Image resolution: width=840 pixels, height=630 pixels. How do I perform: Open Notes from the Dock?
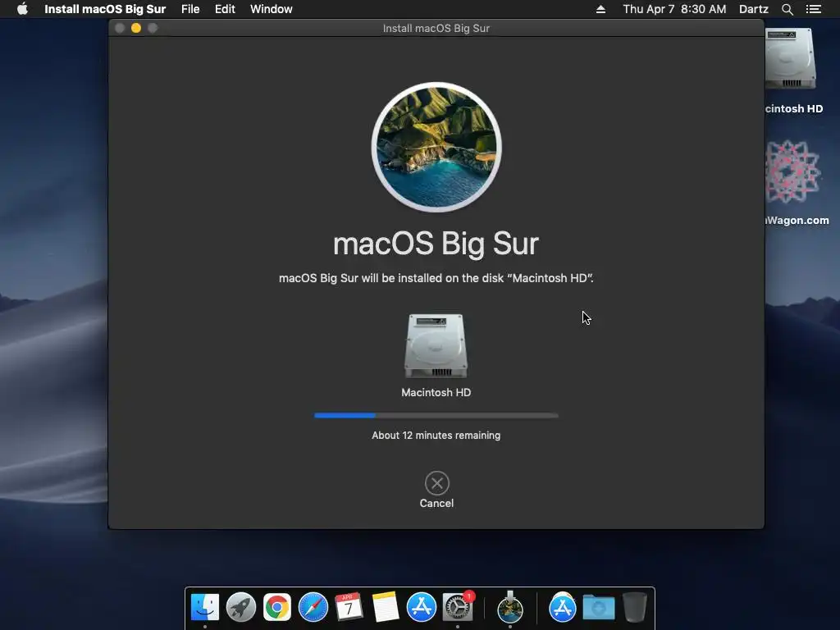click(386, 607)
